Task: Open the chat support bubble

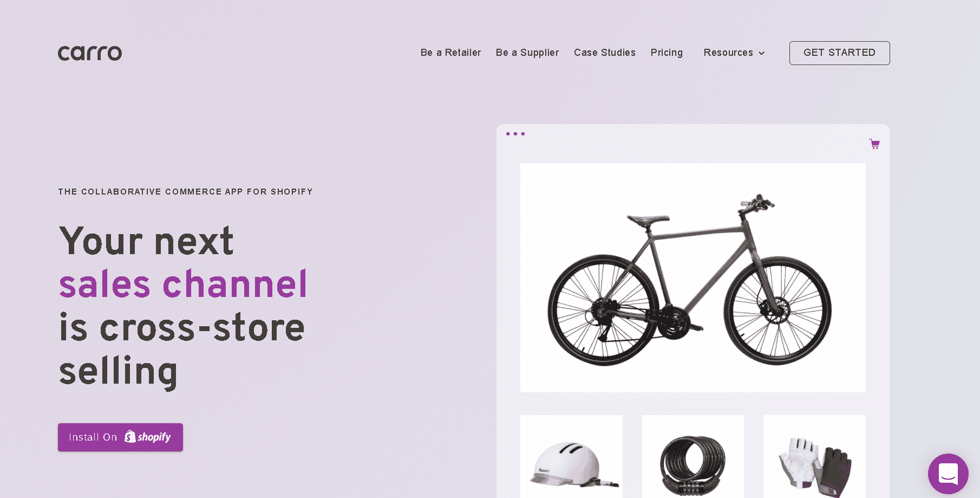Action: pyautogui.click(x=948, y=474)
